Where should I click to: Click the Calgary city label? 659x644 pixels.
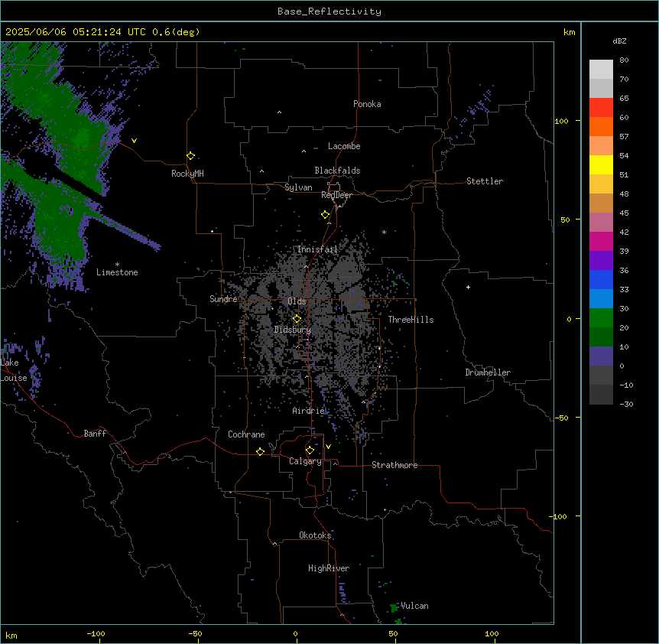(x=305, y=461)
